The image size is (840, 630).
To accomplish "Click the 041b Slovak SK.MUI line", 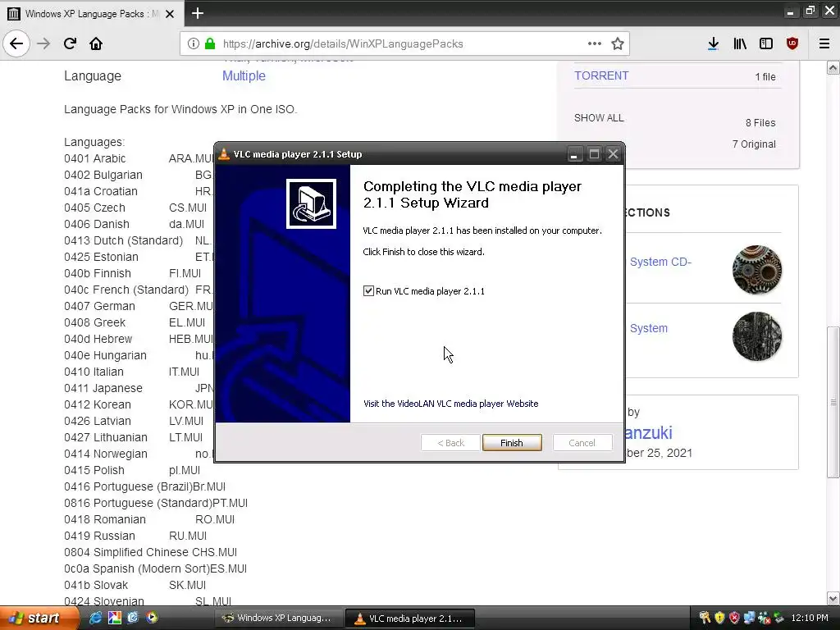I will 135,585.
